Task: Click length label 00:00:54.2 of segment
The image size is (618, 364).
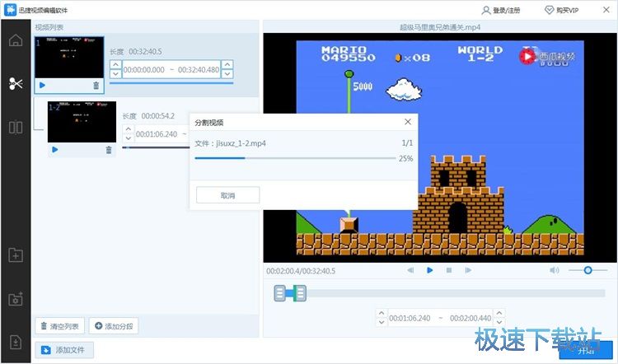Action: pyautogui.click(x=157, y=116)
